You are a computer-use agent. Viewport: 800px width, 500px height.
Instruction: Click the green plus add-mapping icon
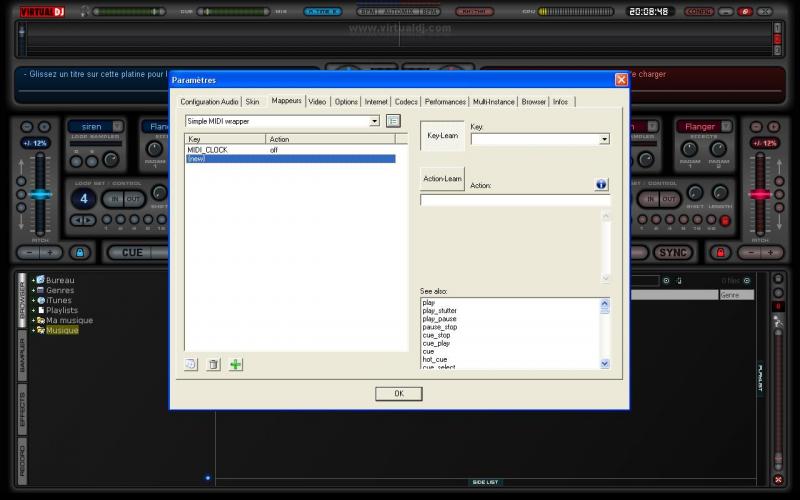(x=236, y=364)
